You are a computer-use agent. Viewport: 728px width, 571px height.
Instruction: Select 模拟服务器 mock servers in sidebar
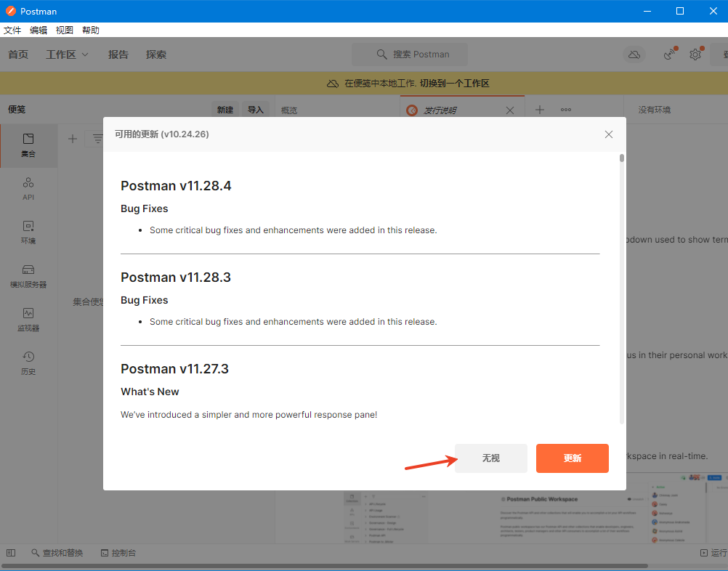coord(28,276)
